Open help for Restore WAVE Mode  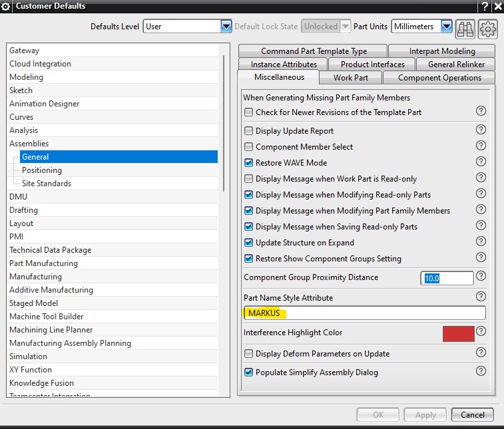pyautogui.click(x=481, y=162)
